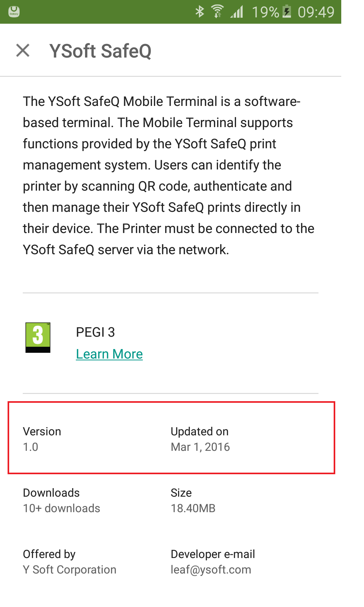Tap the Version 1.0 entry

point(42,439)
